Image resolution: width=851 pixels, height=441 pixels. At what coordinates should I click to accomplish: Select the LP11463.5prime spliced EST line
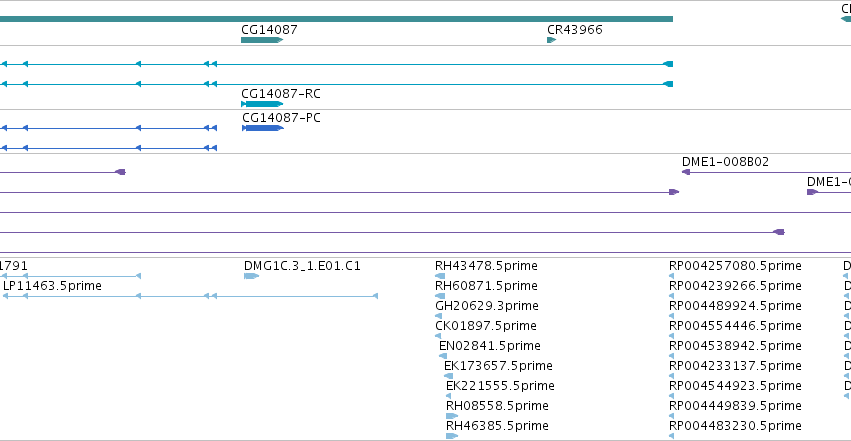pos(190,296)
